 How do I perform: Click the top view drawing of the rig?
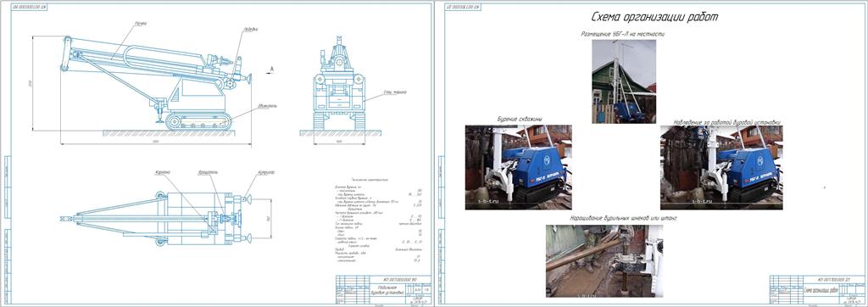(156, 218)
